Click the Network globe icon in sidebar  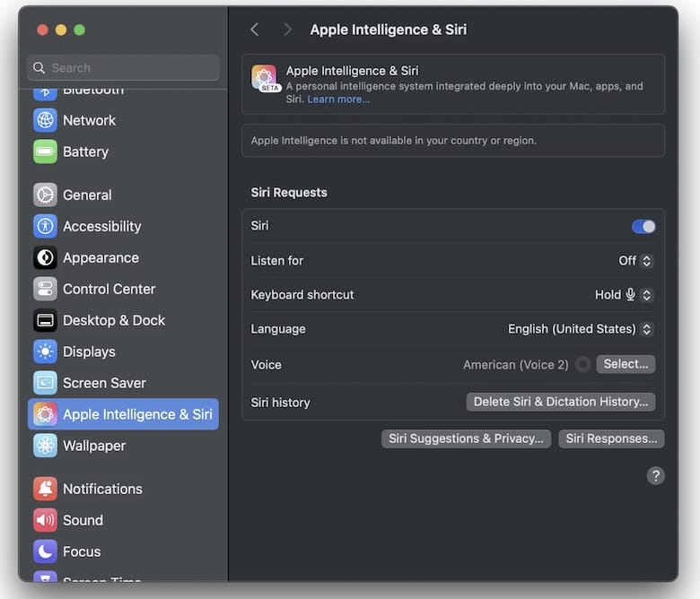pyautogui.click(x=45, y=120)
